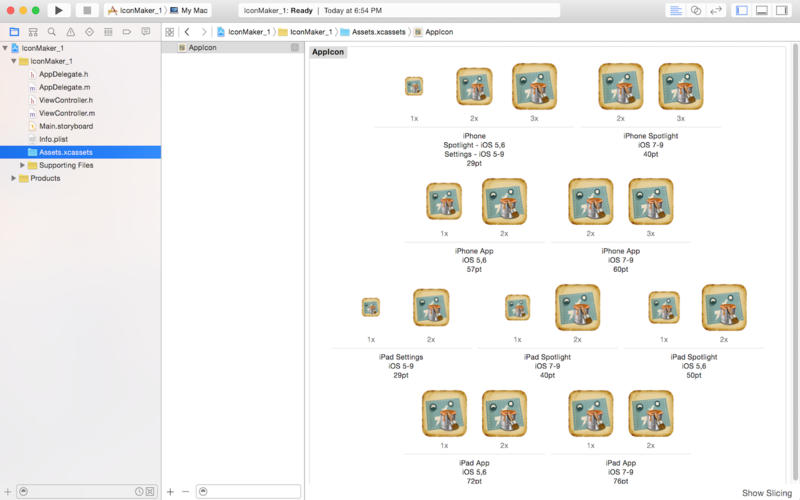This screenshot has width=800, height=500.
Task: Toggle the Navigator panel visibility
Action: pyautogui.click(x=742, y=10)
